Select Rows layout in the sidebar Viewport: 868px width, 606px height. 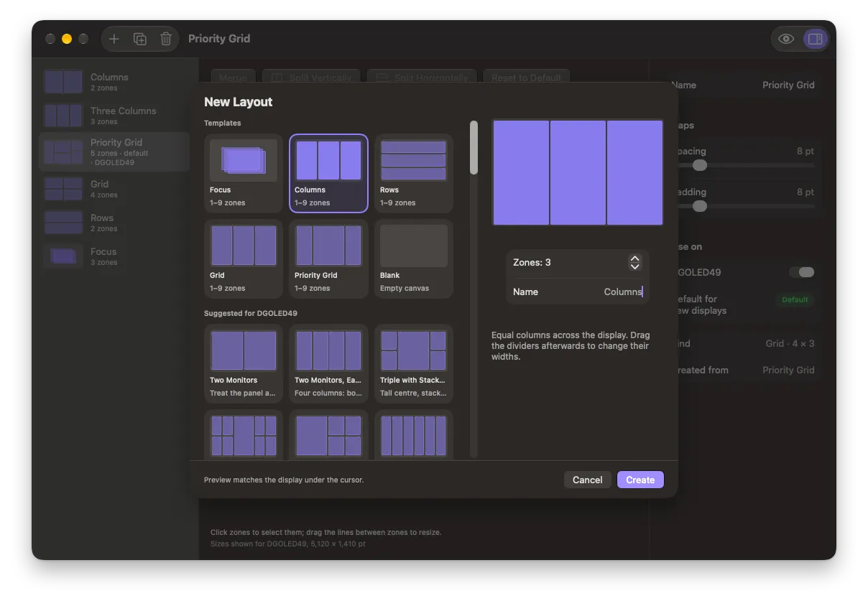pos(114,223)
